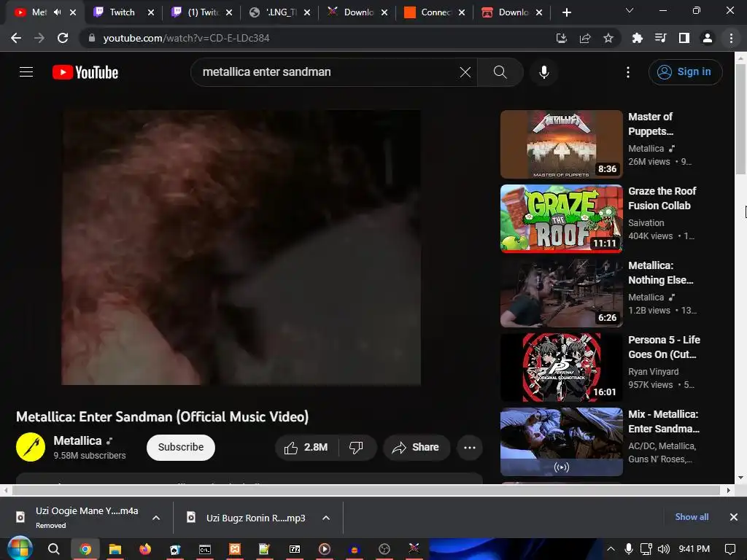Open Persona 5 - Life Goes On video
This screenshot has width=747, height=560.
(x=561, y=367)
